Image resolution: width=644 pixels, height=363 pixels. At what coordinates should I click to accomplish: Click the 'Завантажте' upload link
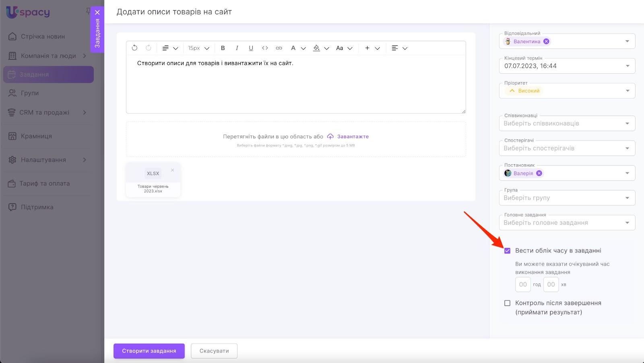pos(353,136)
